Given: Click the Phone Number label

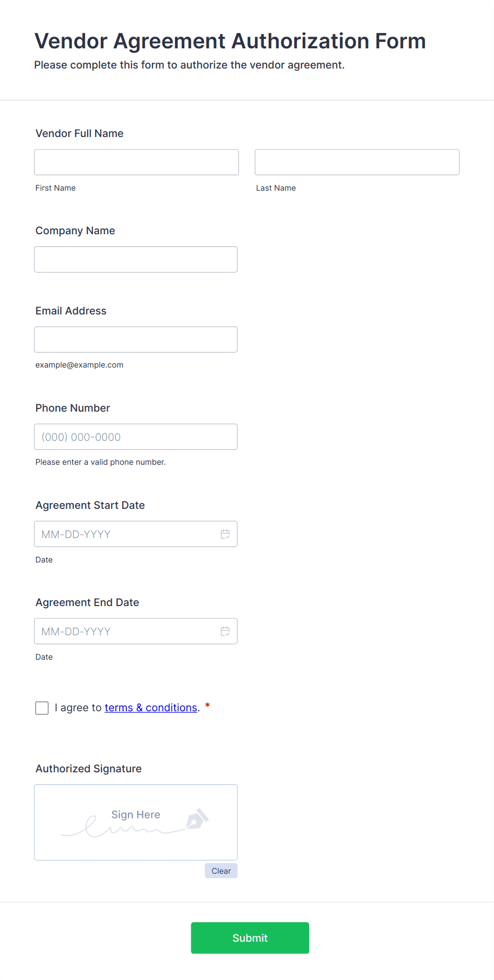Looking at the screenshot, I should tap(73, 408).
